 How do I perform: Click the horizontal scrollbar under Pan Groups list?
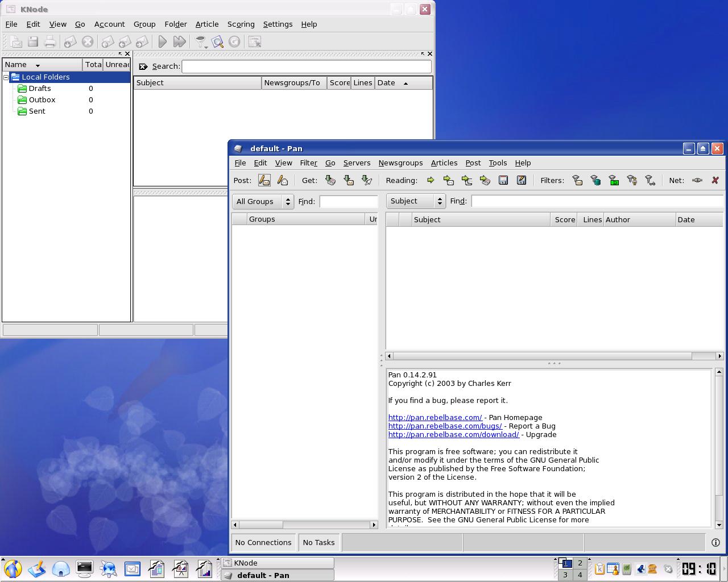click(x=305, y=525)
